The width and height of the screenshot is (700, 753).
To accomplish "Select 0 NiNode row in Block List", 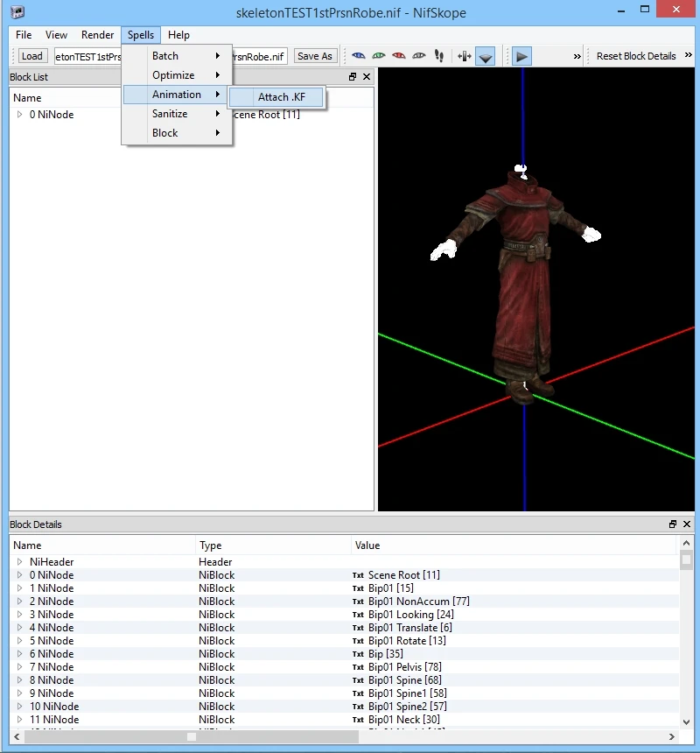I will [x=192, y=115].
